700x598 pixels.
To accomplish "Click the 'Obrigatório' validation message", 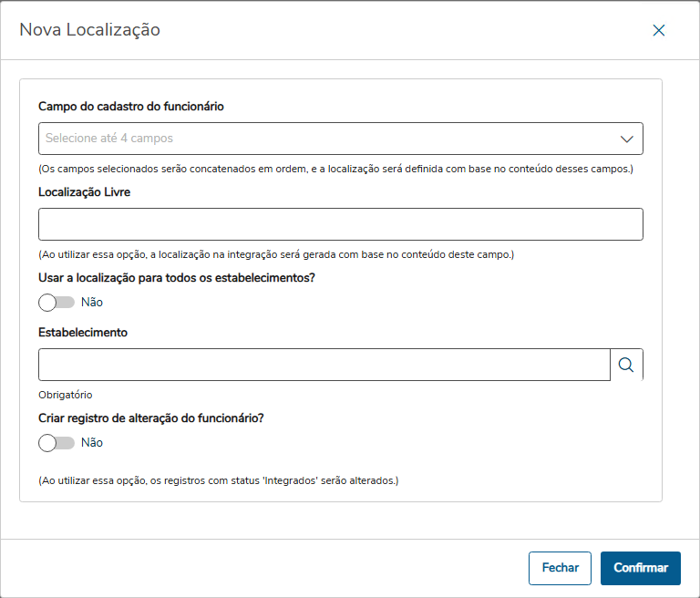I will pyautogui.click(x=66, y=396).
